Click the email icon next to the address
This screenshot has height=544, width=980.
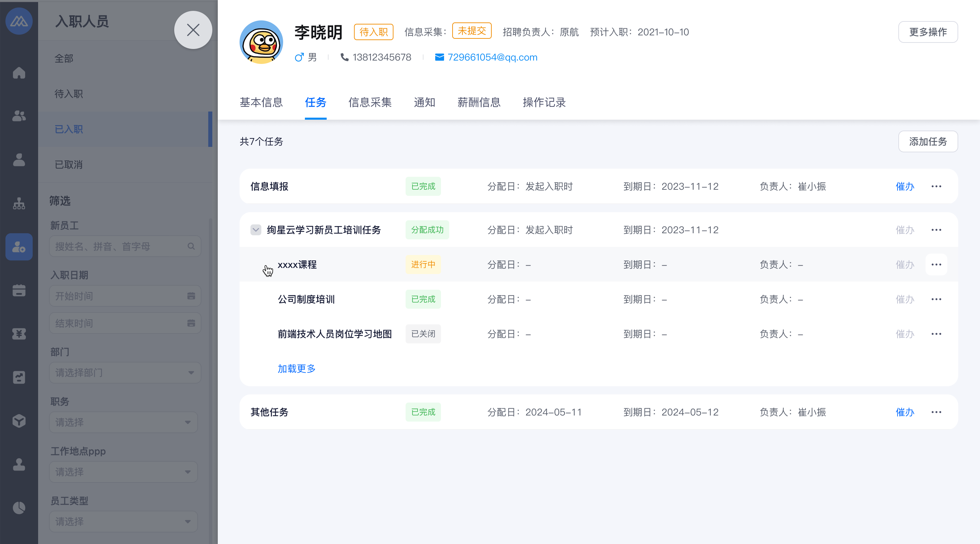click(x=439, y=57)
